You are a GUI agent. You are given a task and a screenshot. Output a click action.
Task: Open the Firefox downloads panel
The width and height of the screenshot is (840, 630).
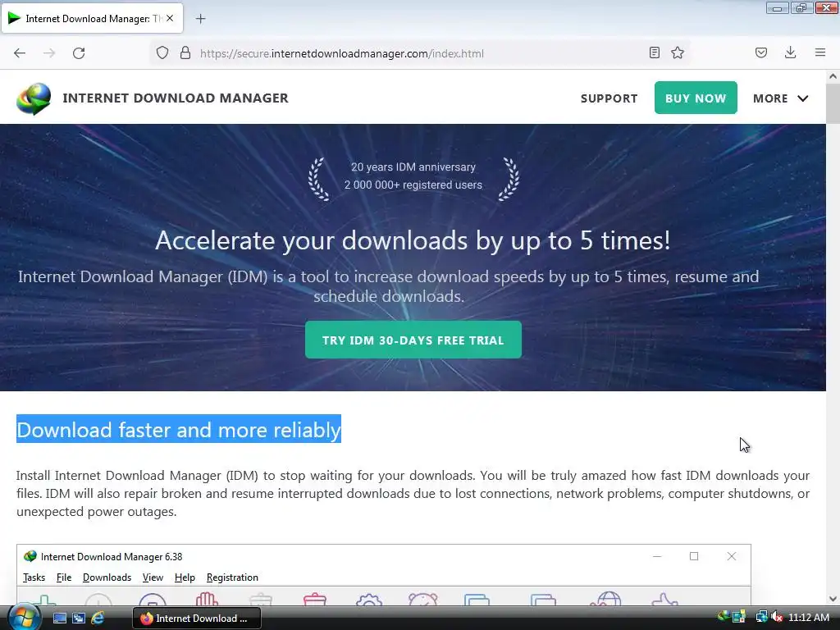[790, 52]
